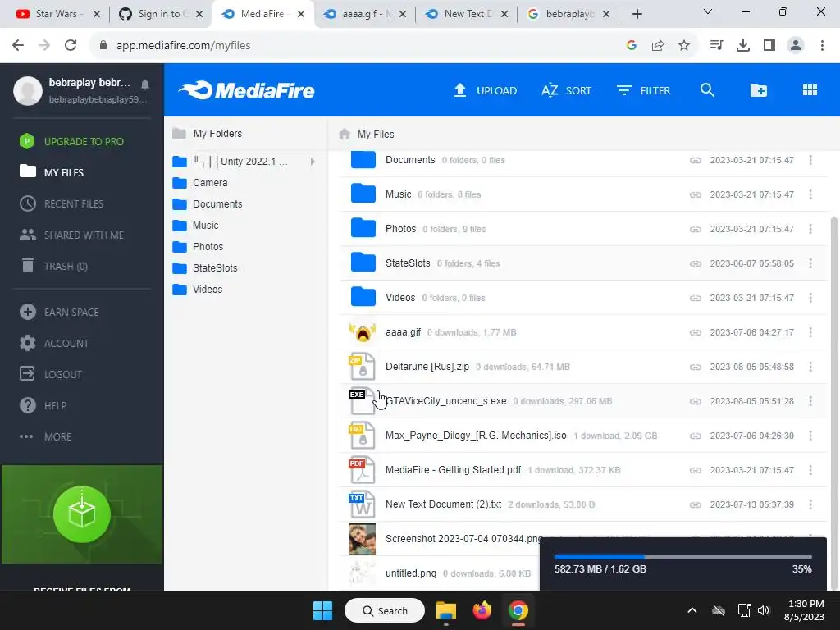Open Firefox from the taskbar
The image size is (840, 630).
tap(482, 610)
